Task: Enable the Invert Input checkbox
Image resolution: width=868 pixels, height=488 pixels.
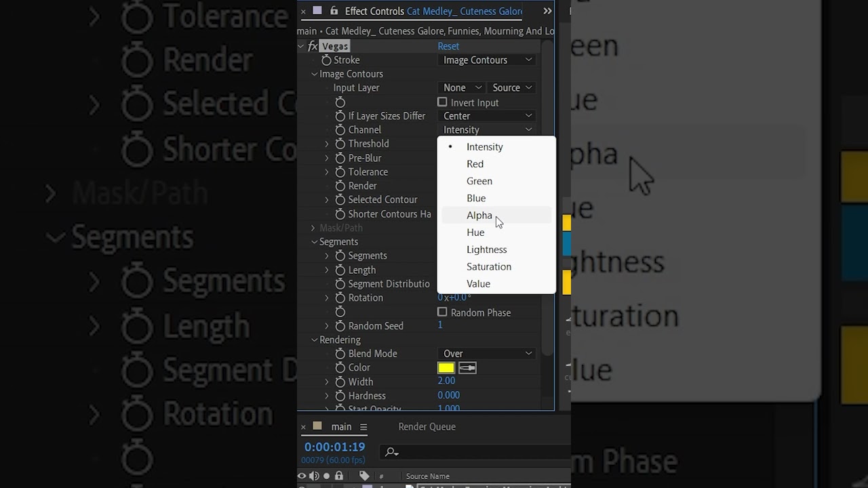Action: [x=442, y=102]
